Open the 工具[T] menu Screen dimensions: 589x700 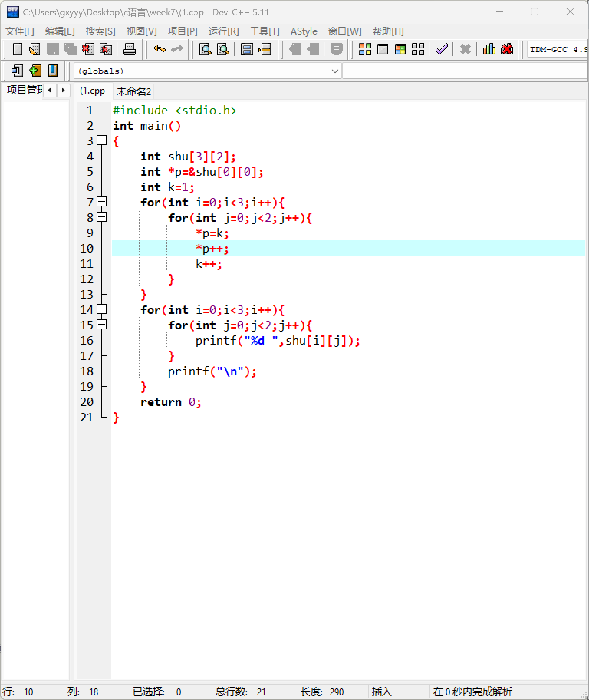265,31
